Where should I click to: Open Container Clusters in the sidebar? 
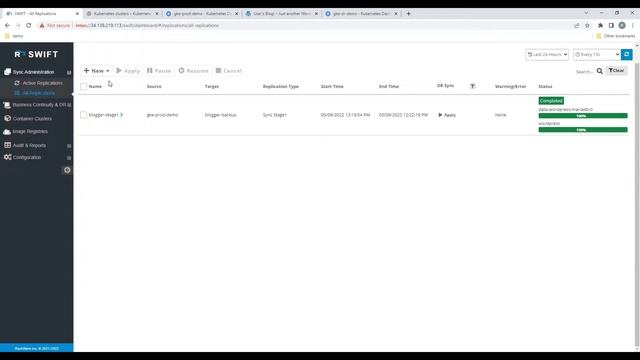32,119
